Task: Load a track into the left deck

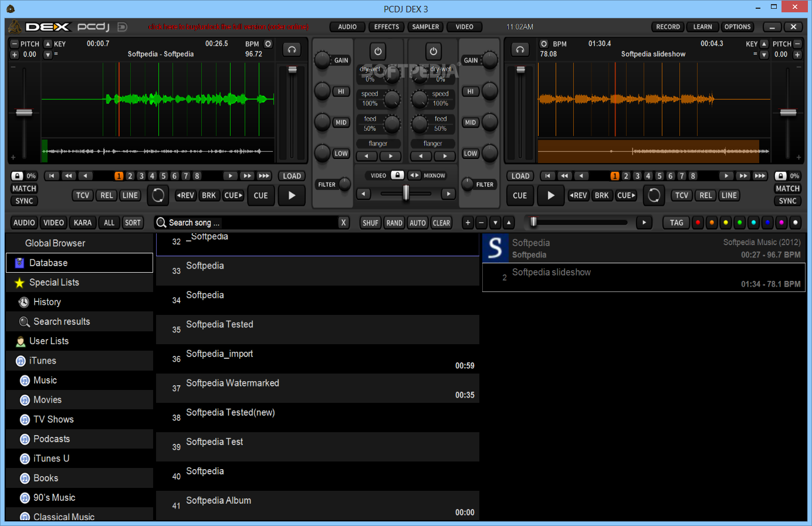Action: click(x=292, y=176)
